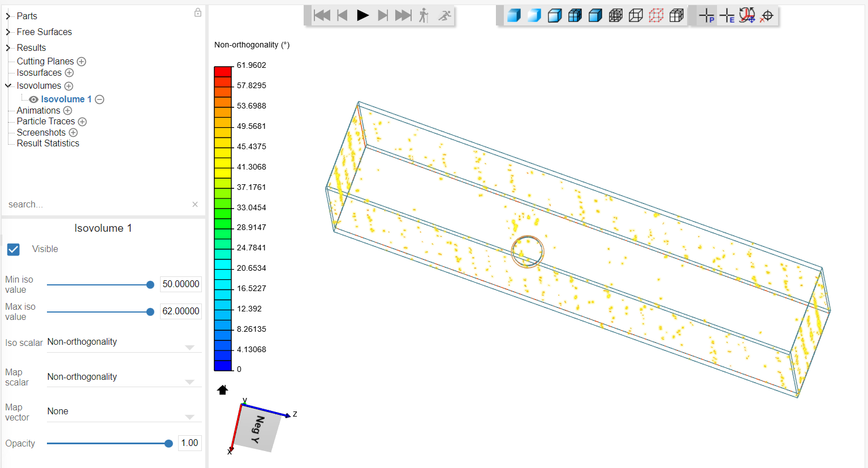Viewport: 868px width, 468px height.
Task: Choose the light blue cube without edges render mode
Action: 534,15
